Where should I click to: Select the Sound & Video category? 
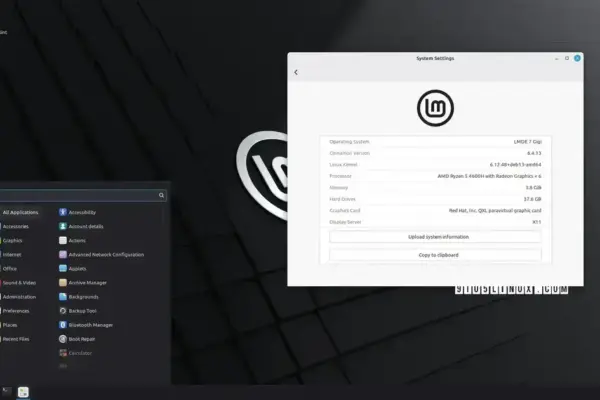click(19, 282)
